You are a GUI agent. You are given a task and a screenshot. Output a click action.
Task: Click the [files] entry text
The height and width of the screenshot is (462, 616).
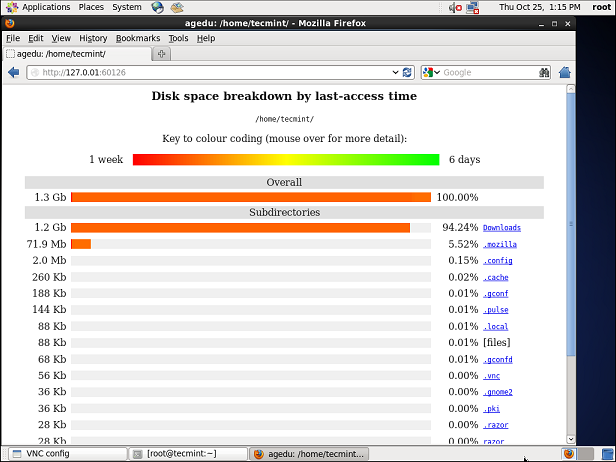tap(497, 343)
